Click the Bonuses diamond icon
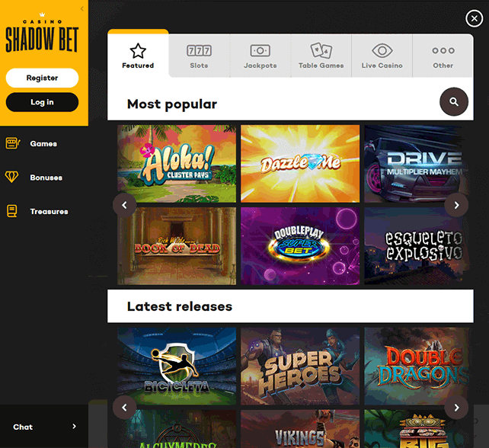Screen dimensions: 489x448 tap(11, 177)
